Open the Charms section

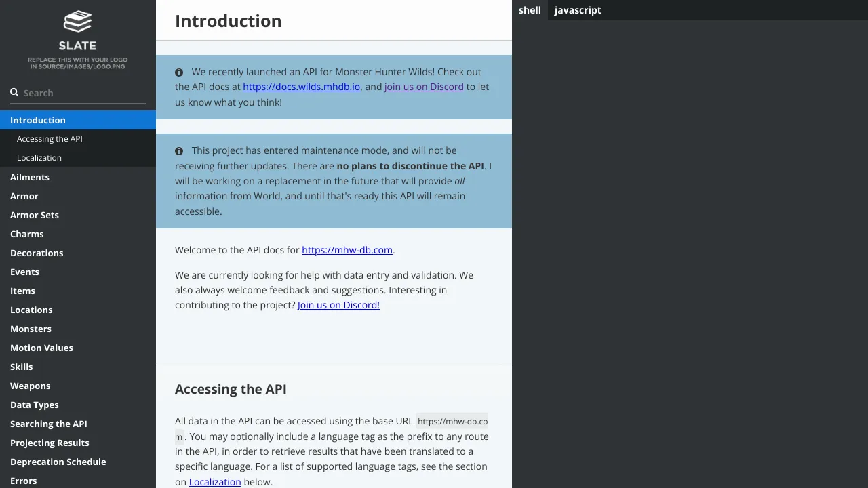click(78, 234)
